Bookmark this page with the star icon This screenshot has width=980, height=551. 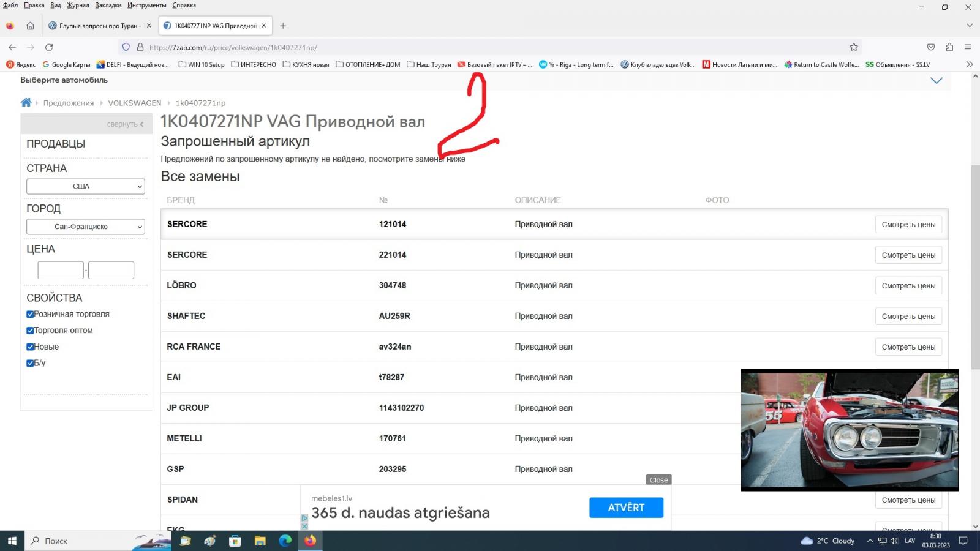854,47
